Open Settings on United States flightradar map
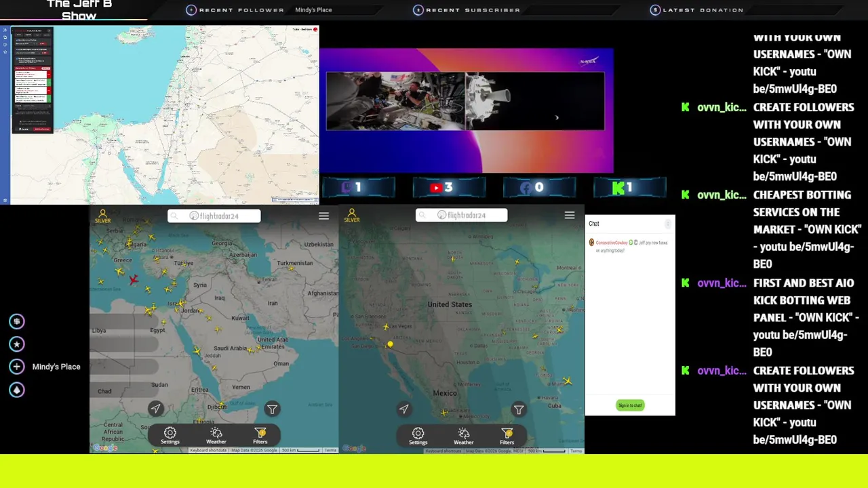868x488 pixels. pyautogui.click(x=418, y=436)
